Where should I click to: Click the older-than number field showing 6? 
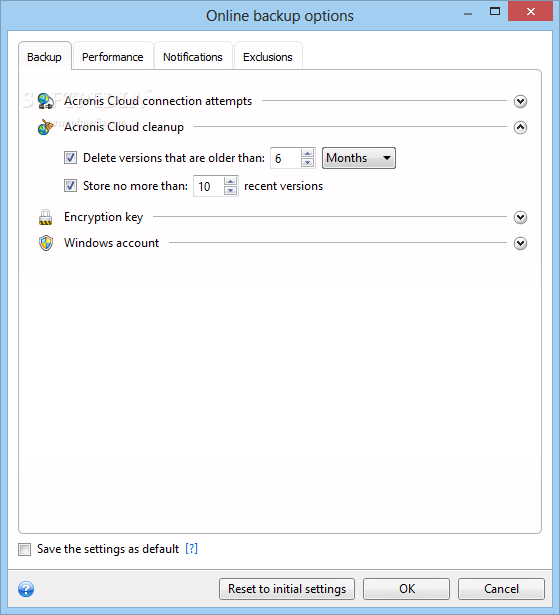pyautogui.click(x=286, y=158)
